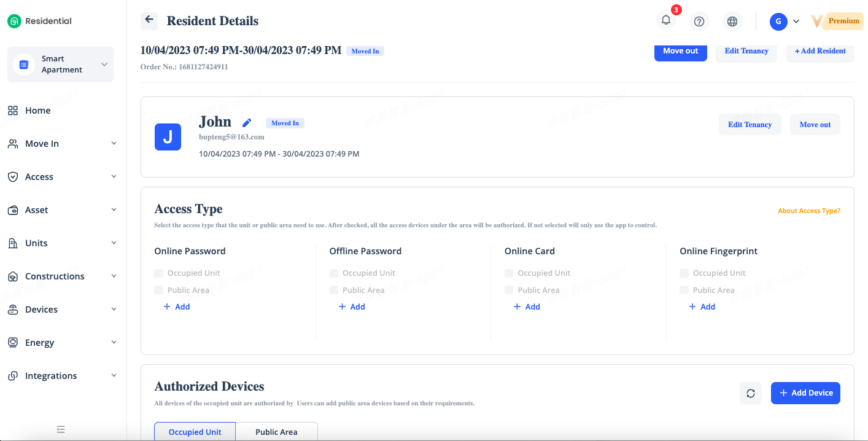Click the refresh icon in Authorized Devices
This screenshot has width=868, height=441.
click(750, 393)
